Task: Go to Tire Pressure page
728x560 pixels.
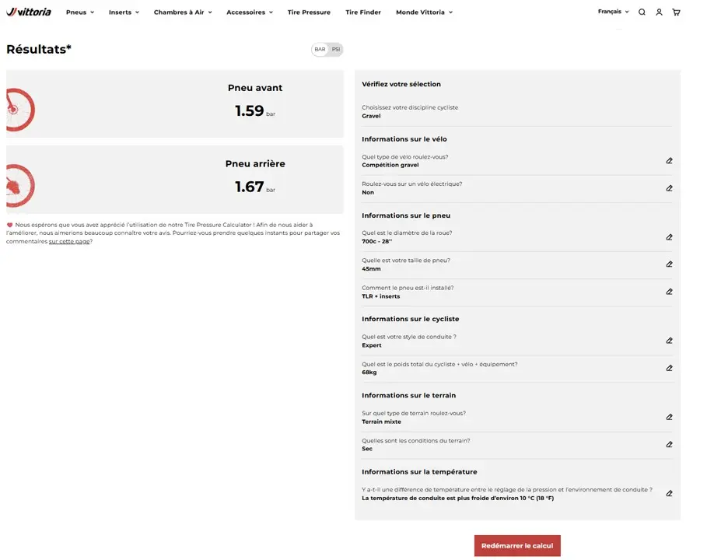Action: pyautogui.click(x=309, y=12)
